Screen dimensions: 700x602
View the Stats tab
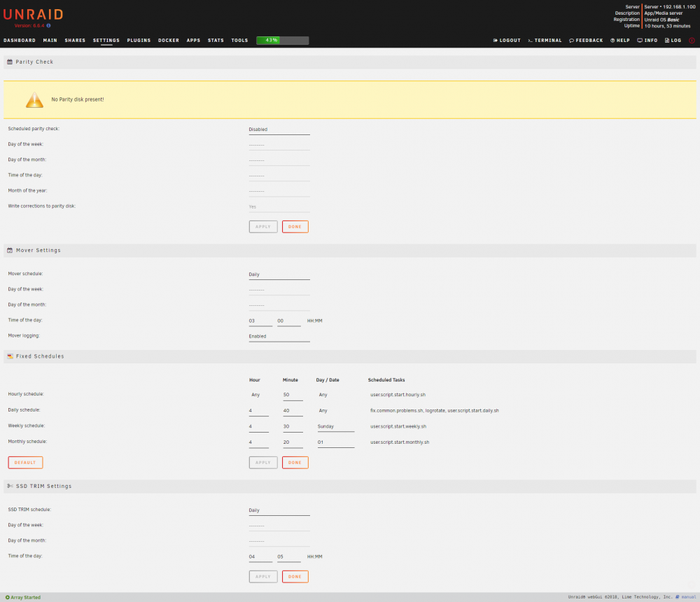(x=216, y=41)
